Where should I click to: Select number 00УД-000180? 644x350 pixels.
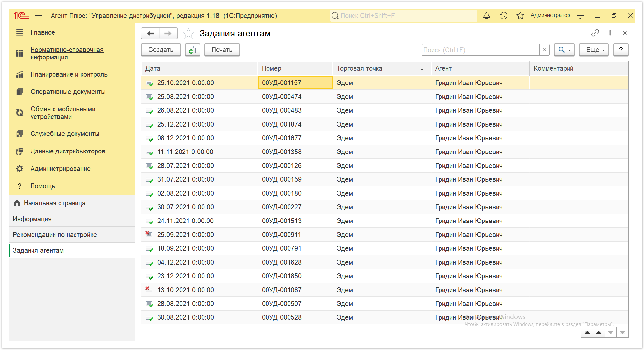tap(282, 193)
